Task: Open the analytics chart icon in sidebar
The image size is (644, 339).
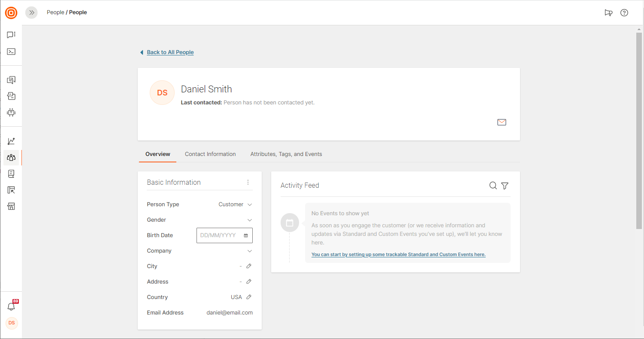Action: pos(11,141)
